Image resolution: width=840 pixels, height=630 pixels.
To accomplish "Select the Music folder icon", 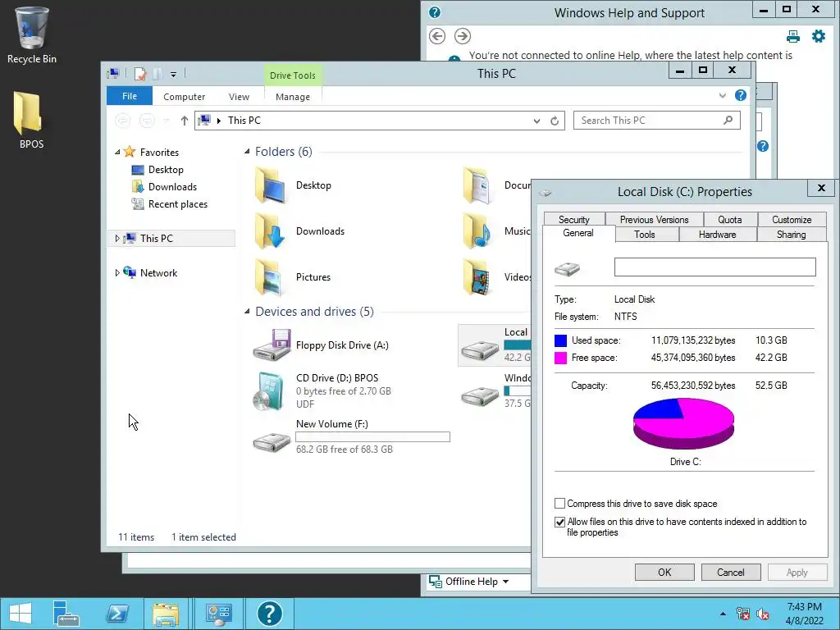I will pyautogui.click(x=478, y=231).
